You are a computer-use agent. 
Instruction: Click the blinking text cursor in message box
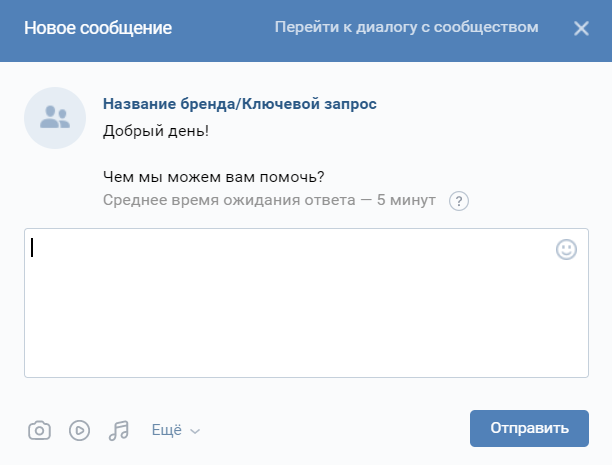pos(32,248)
